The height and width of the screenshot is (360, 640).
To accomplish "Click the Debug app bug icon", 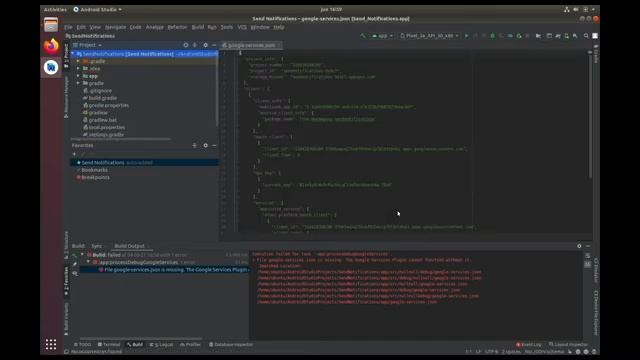I will (493, 36).
